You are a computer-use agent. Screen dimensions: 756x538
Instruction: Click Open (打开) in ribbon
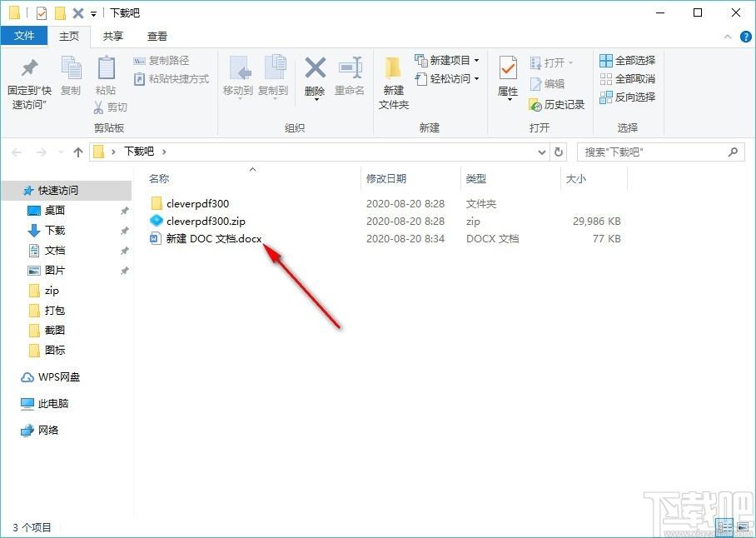(551, 62)
